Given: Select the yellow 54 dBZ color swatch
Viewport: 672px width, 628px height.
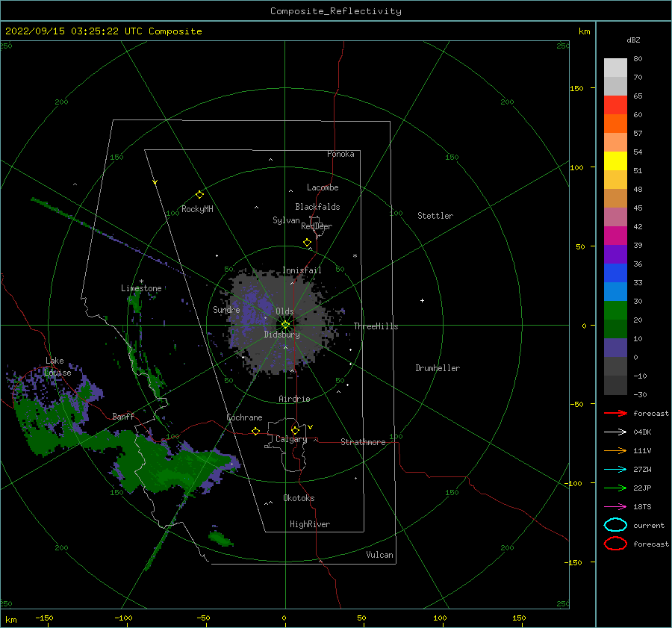Looking at the screenshot, I should point(615,161).
